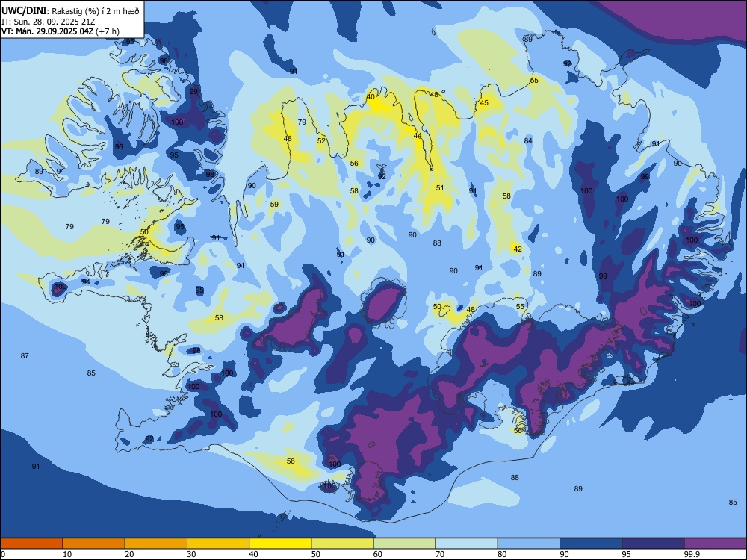Screen dimensions: 747x560
Task: Click the '80' legend tick label
Action: [x=502, y=554]
